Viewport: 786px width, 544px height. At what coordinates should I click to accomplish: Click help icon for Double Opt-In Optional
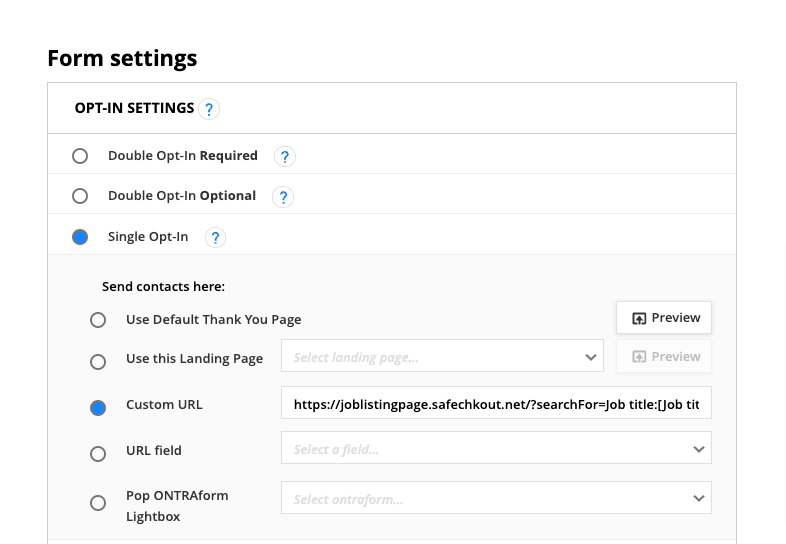(x=283, y=197)
